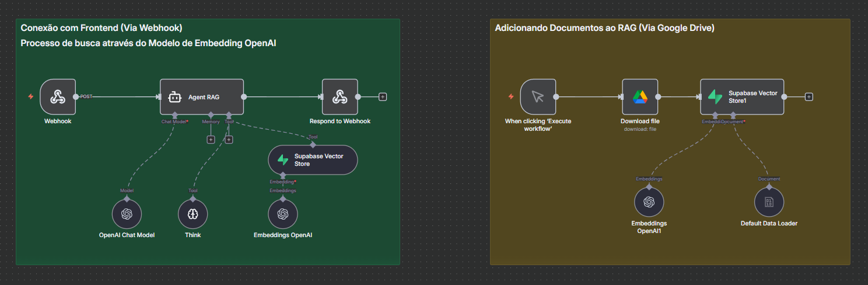The height and width of the screenshot is (285, 868).
Task: Select the Think tool node
Action: (x=192, y=214)
